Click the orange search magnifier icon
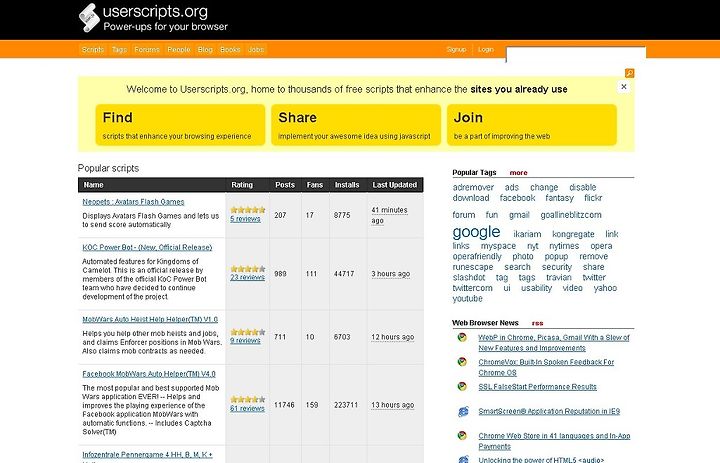The image size is (720, 463). 630,73
